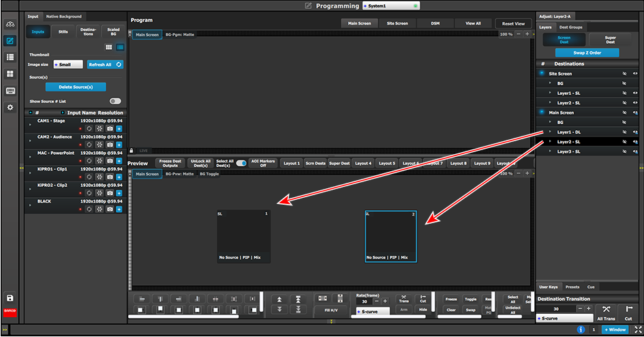The image size is (644, 337).
Task: Click the blue plus icon for CAM2 - Audience
Action: (119, 145)
